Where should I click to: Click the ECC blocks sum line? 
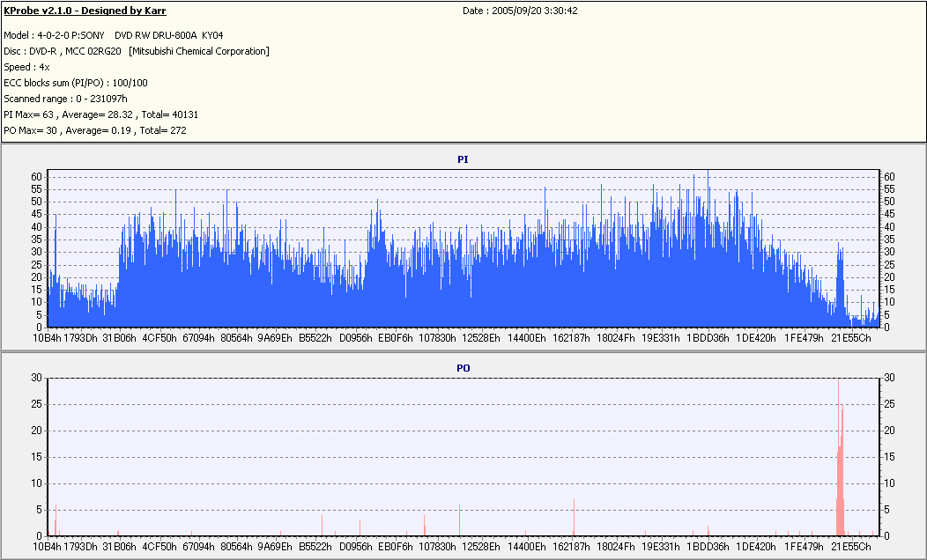tap(76, 84)
